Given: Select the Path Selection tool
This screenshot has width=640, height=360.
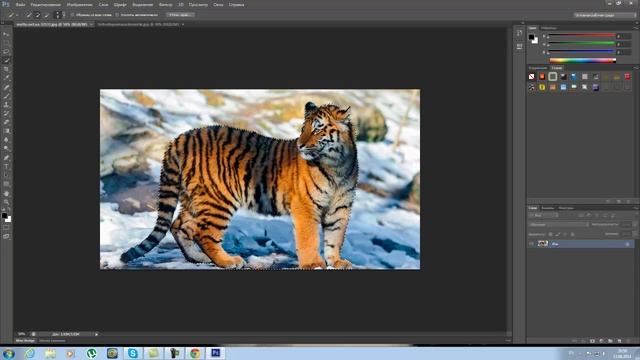Looking at the screenshot, I should click(6, 175).
